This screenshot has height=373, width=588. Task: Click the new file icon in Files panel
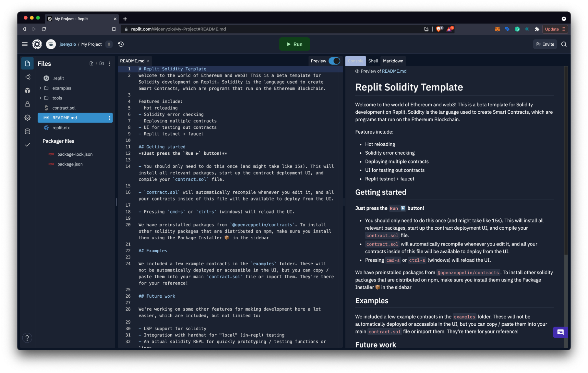(x=91, y=63)
